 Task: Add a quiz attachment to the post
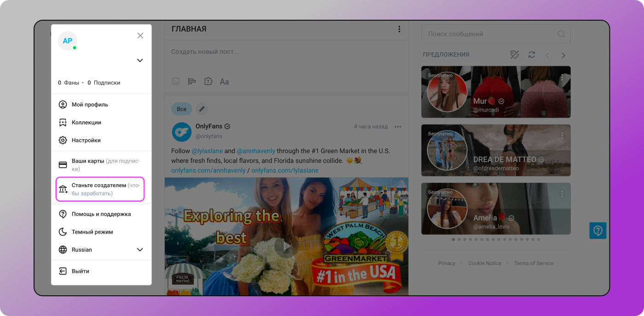point(208,81)
